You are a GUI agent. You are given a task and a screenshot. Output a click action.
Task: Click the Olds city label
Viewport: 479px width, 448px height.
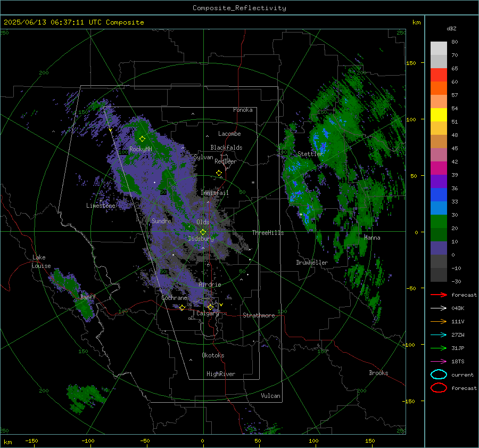[203, 222]
